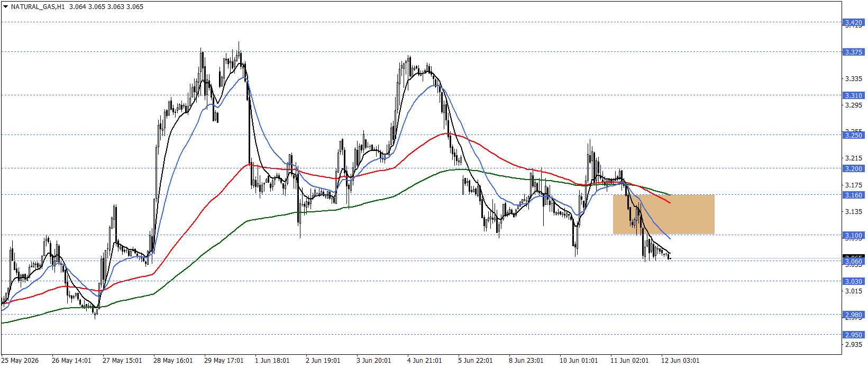This screenshot has height=367, width=868.
Task: Select the 3.250 price level label
Action: tap(853, 135)
